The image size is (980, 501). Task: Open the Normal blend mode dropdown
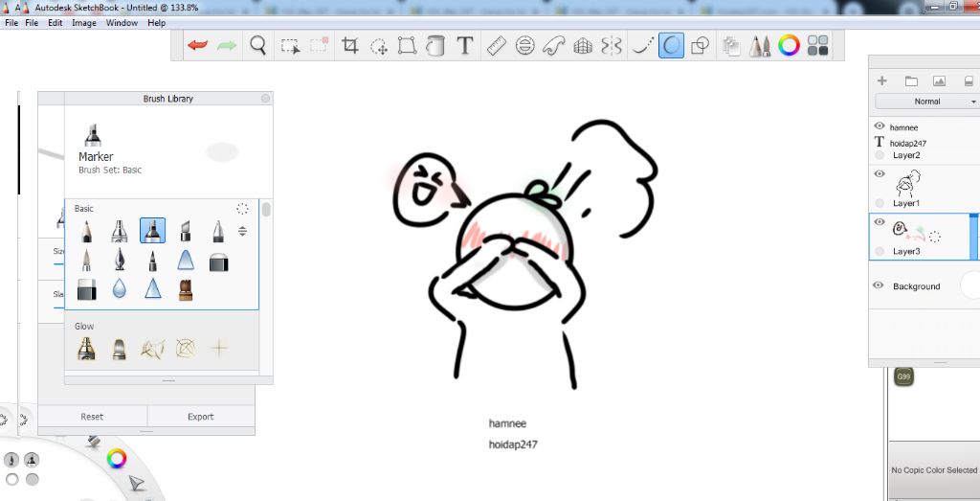point(926,102)
